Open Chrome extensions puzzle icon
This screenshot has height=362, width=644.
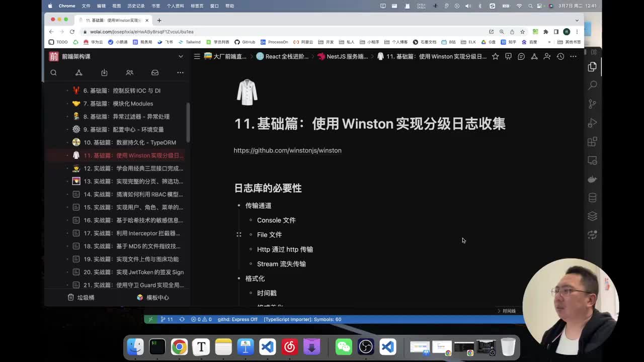pyautogui.click(x=545, y=32)
